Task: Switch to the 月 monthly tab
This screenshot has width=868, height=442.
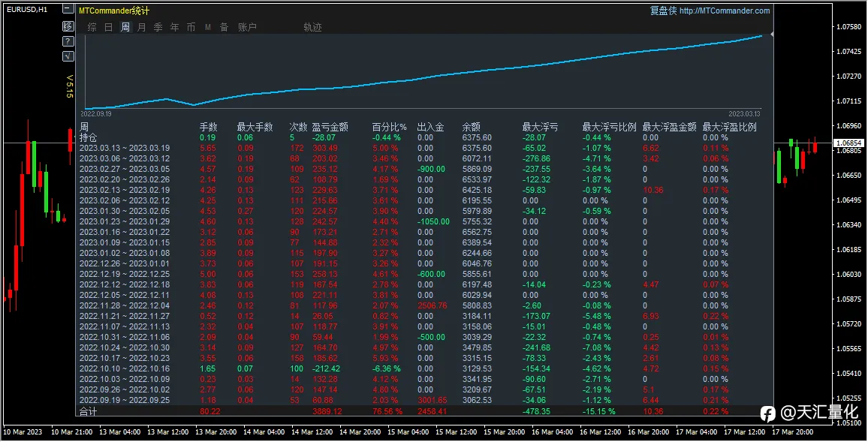Action: tap(142, 27)
